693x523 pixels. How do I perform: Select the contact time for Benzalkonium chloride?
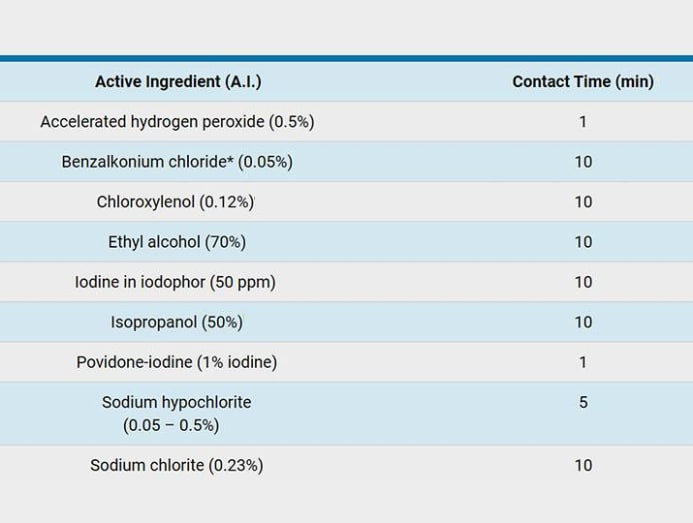pos(583,162)
